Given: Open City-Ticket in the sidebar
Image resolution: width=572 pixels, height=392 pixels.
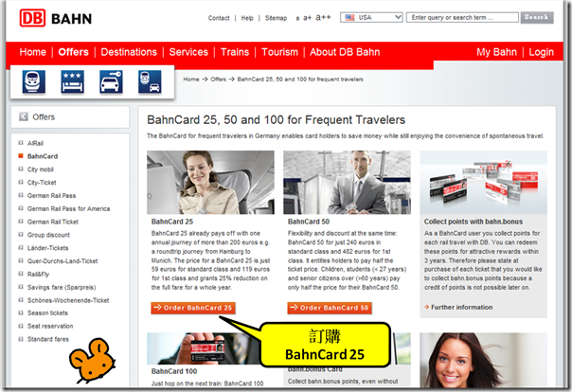Looking at the screenshot, I should click(x=42, y=183).
